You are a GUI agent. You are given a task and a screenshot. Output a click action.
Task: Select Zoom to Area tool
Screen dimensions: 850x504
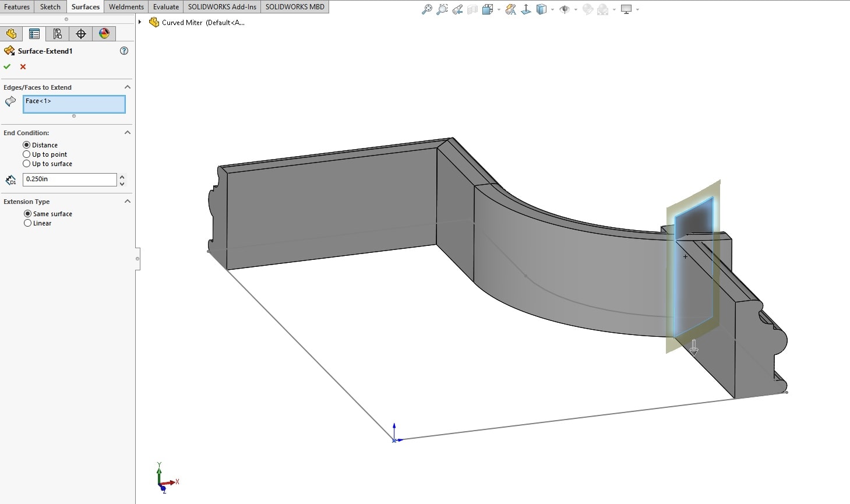pos(442,9)
